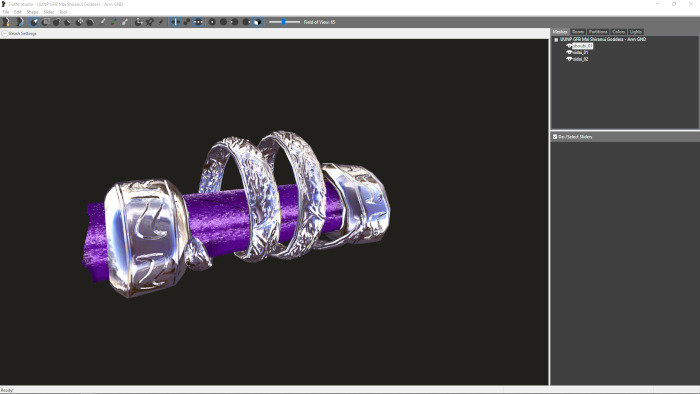Switch to right view sphere icon
This screenshot has height=394, width=700.
(x=246, y=22)
